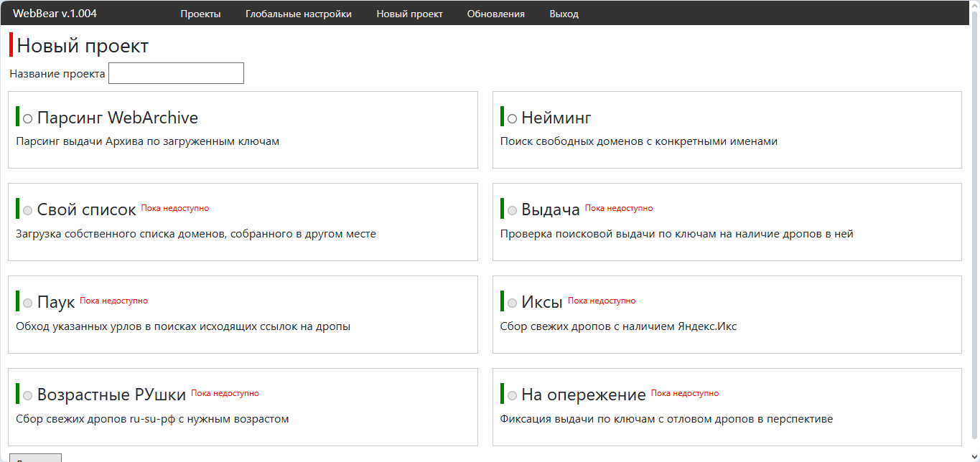
Task: Click Новый проект in the top navigation
Action: [409, 14]
